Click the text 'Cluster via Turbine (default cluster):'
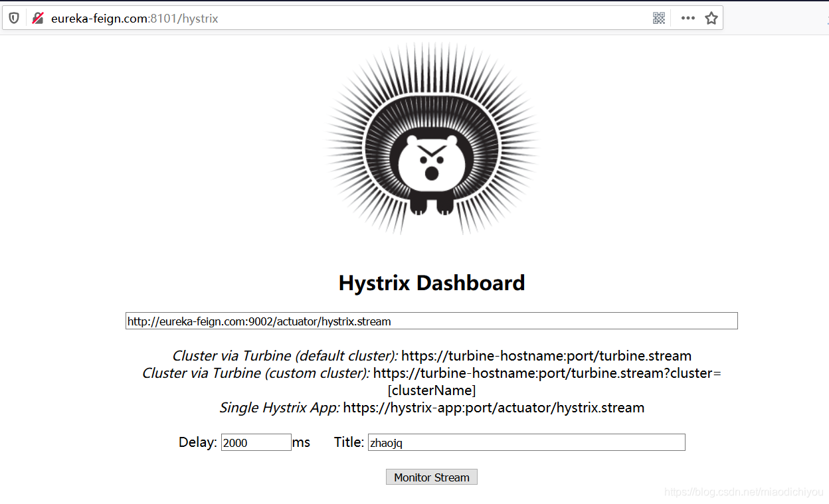 tap(285, 356)
